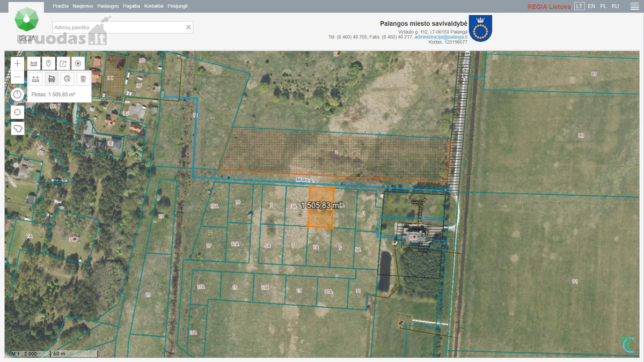Open the Kontaktai page
This screenshot has width=644, height=362.
click(x=154, y=6)
